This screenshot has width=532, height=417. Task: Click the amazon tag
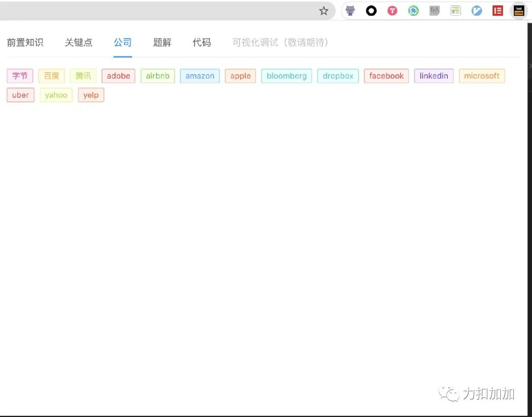click(200, 76)
